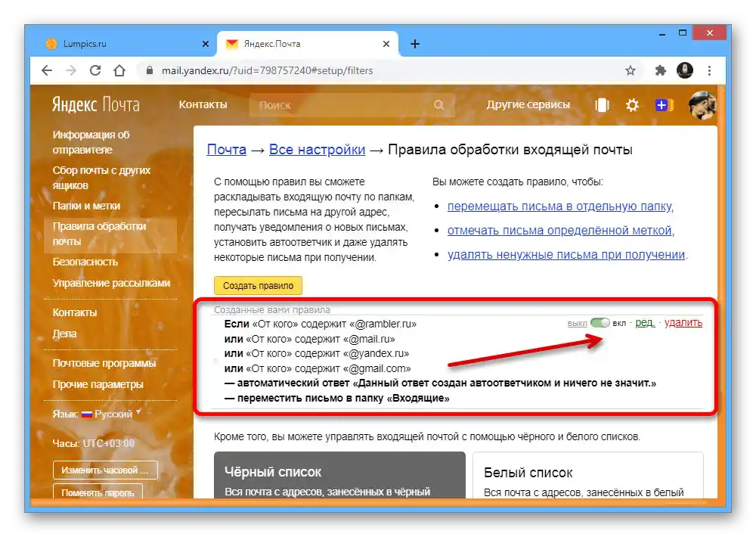This screenshot has height=537, width=756.
Task: Reload the page
Action: pos(95,70)
